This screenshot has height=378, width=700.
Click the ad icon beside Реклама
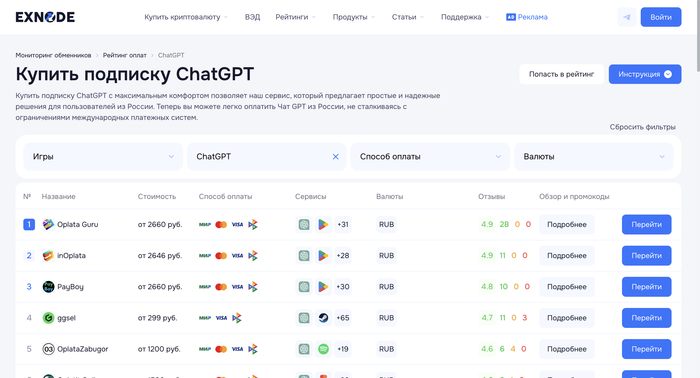point(511,17)
